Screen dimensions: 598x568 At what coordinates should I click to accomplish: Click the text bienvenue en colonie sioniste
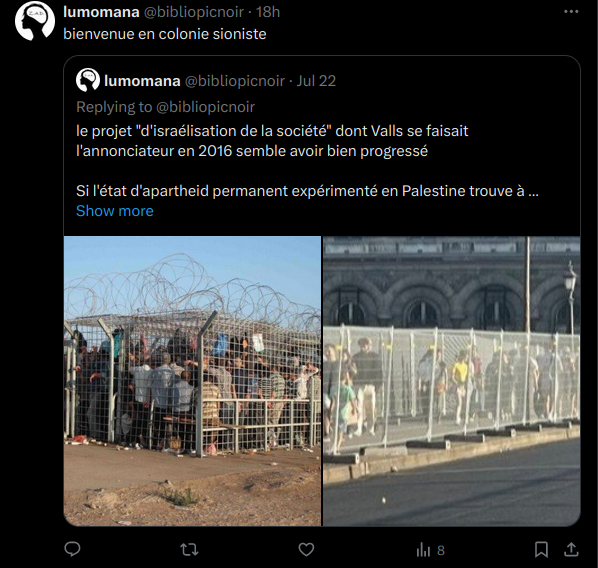pos(165,34)
